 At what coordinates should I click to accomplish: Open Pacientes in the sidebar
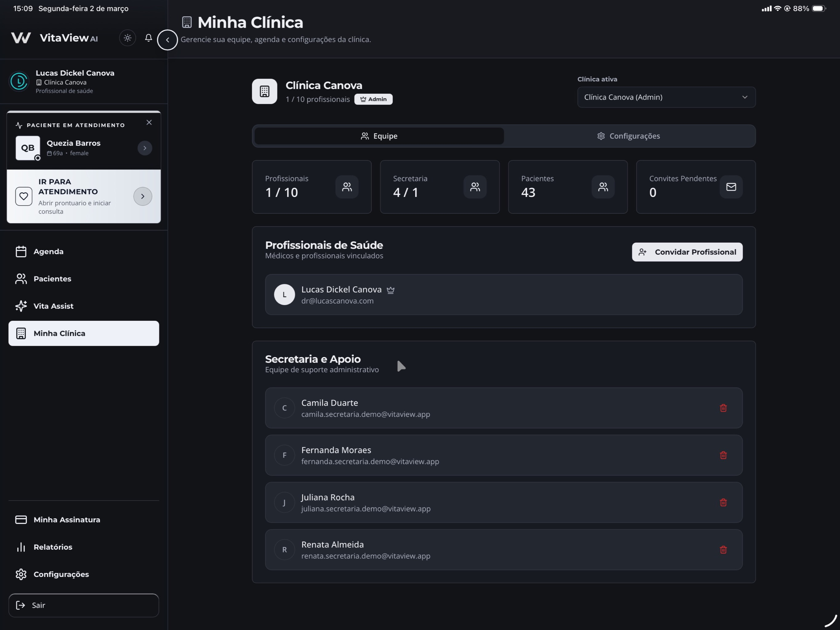tap(84, 279)
